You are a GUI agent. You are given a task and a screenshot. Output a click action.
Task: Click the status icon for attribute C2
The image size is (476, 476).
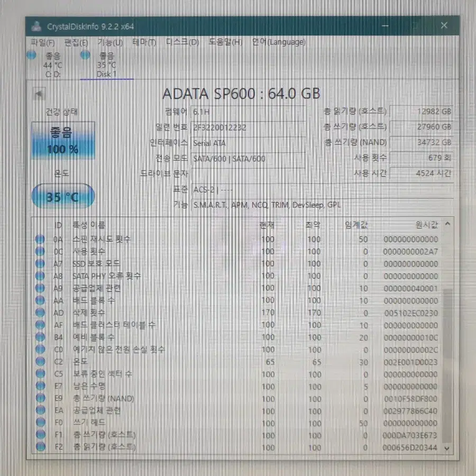coord(40,362)
